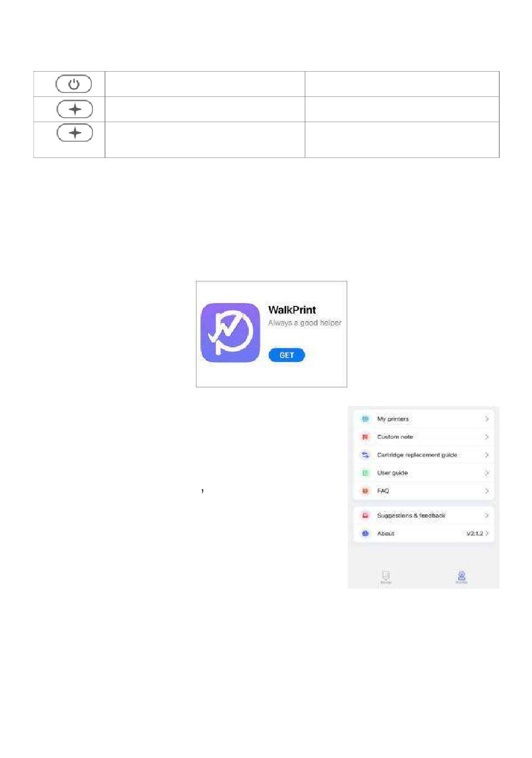Click the WalkPrint app title text
Viewport: 532px width, 758px height.
pos(292,310)
